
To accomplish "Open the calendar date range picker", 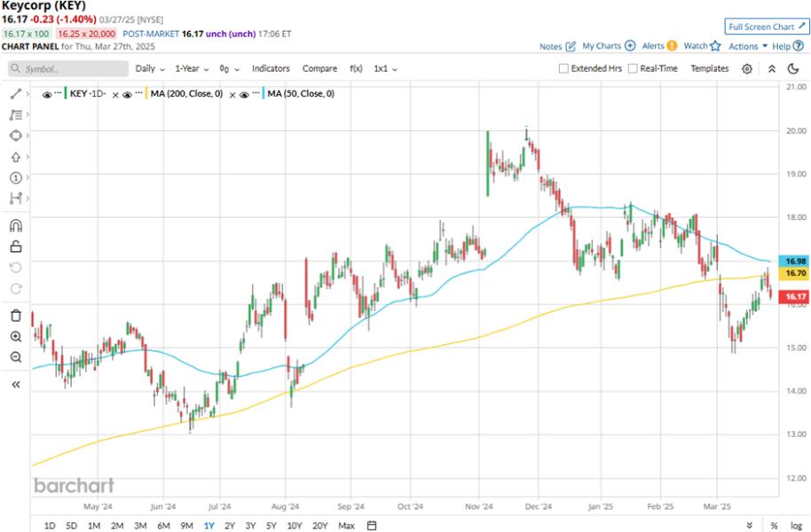I will point(372,526).
